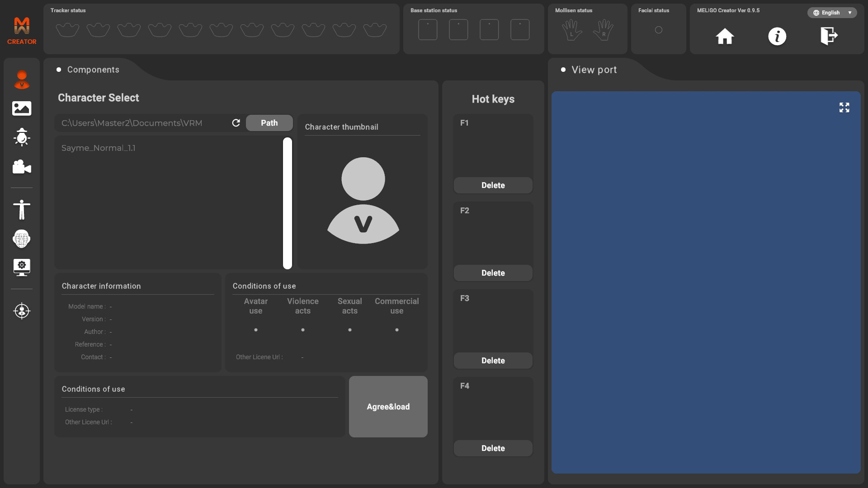Open the background image sidebar icon
The height and width of the screenshot is (488, 868).
coord(22,108)
